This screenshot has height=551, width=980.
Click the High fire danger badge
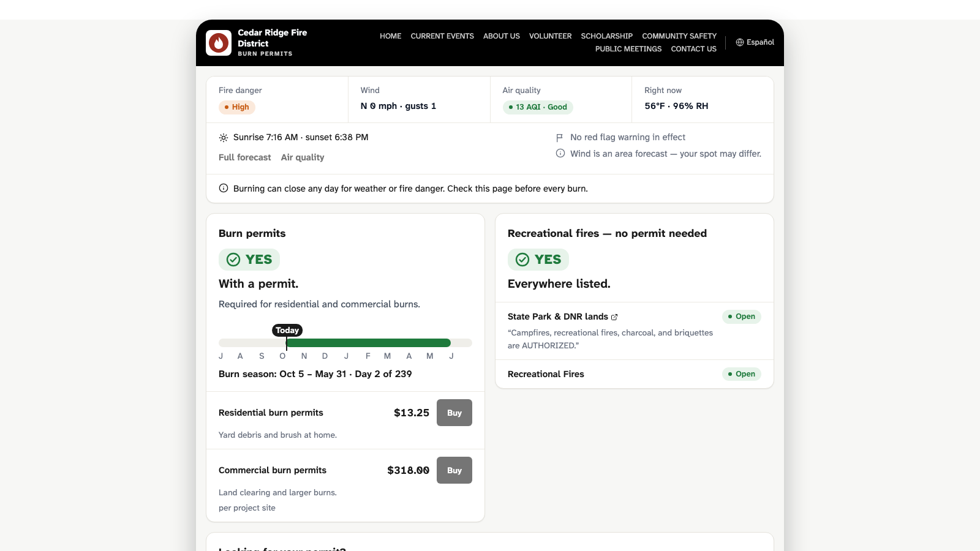tap(236, 107)
